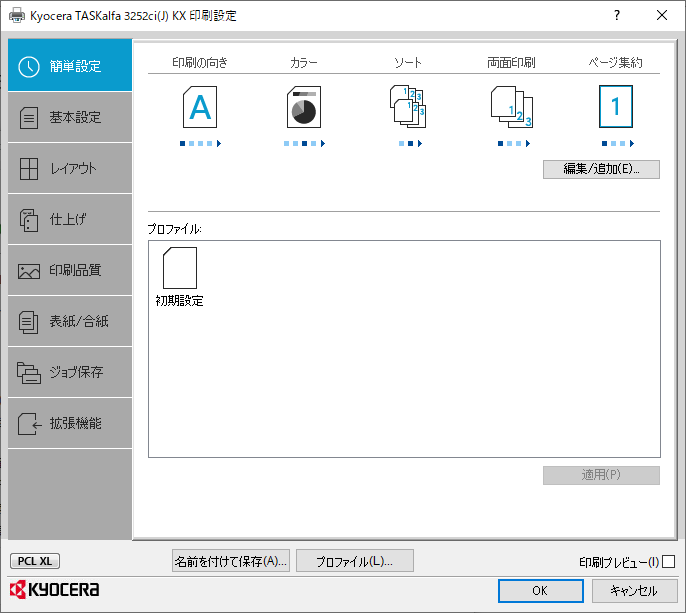
Task: Click the help question mark in title bar
Action: tap(616, 15)
